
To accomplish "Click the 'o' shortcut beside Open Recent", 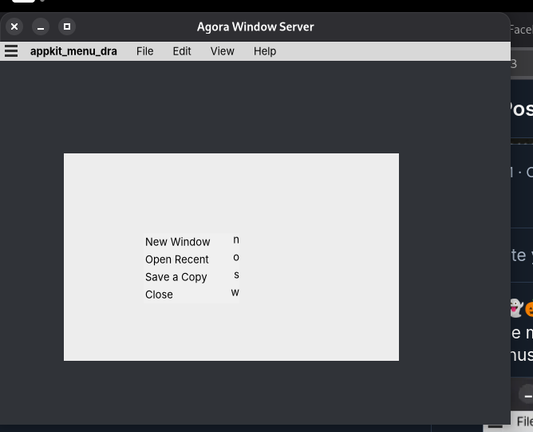I will coord(236,257).
